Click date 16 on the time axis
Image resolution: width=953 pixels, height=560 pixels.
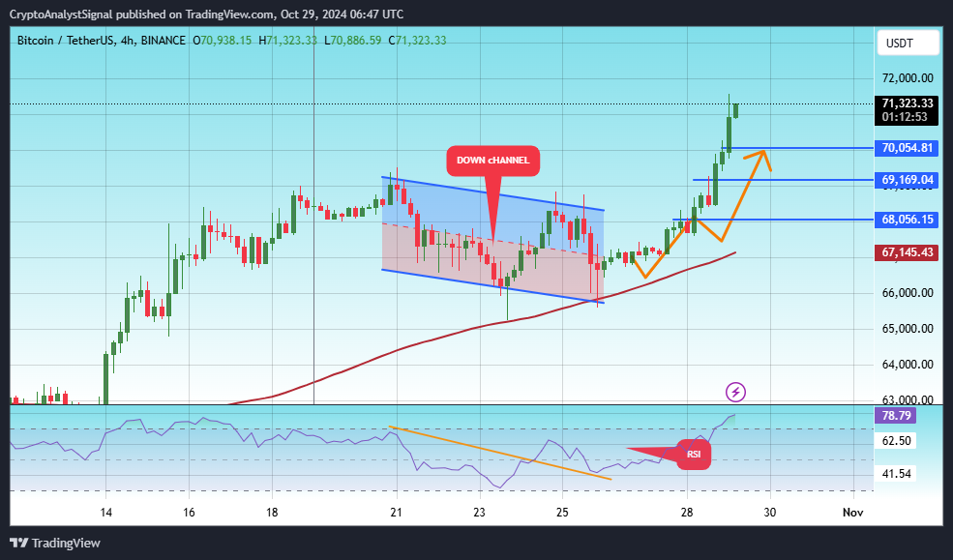189,513
